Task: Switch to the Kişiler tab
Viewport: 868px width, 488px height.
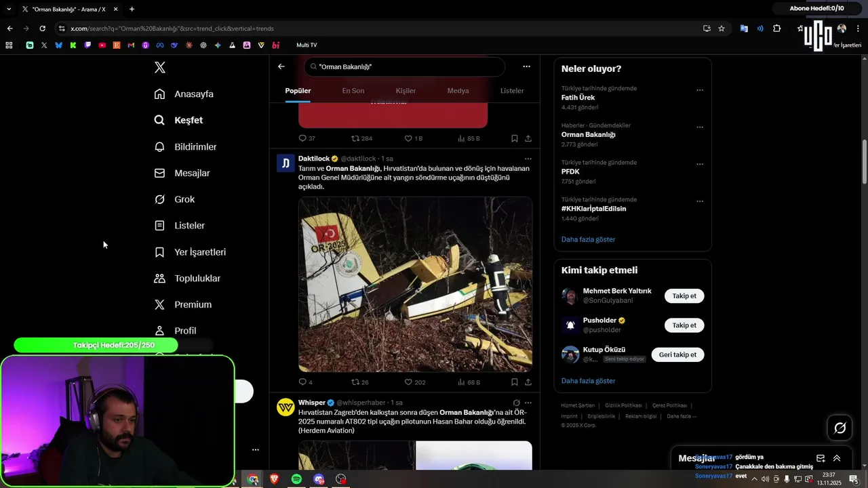Action: click(406, 91)
